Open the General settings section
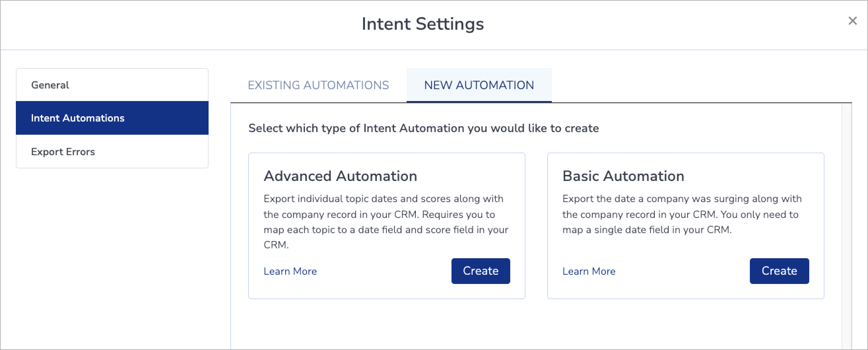The width and height of the screenshot is (868, 350). (112, 85)
